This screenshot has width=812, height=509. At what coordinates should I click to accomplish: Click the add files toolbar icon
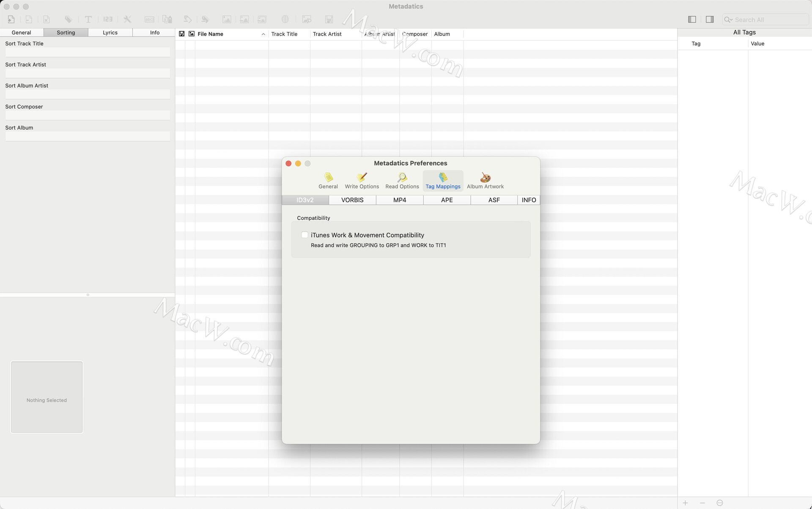pos(11,19)
